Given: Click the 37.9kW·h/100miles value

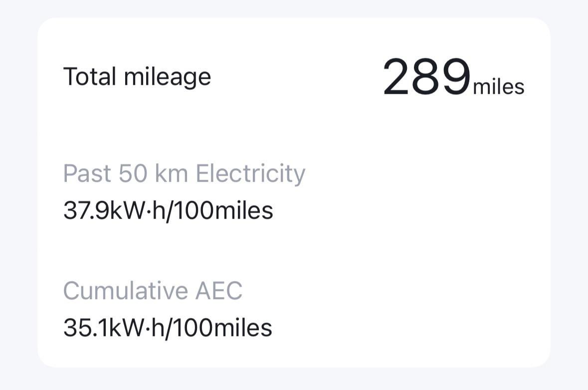Looking at the screenshot, I should tap(168, 211).
